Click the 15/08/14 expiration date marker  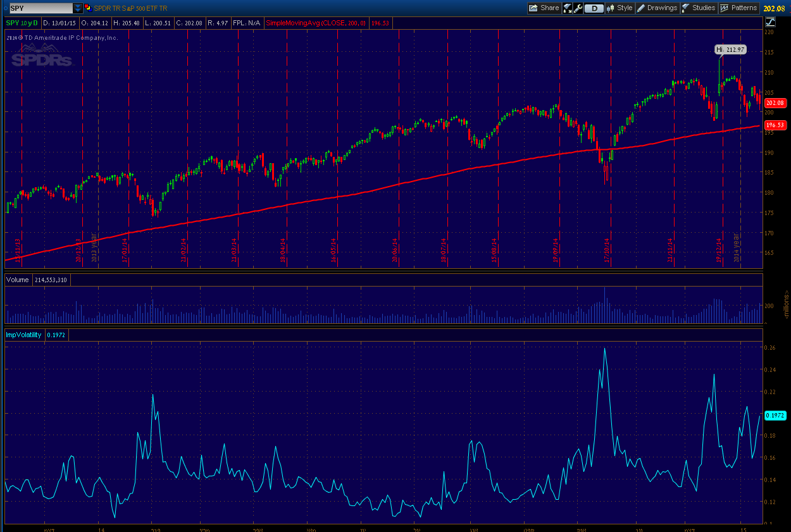(x=494, y=250)
